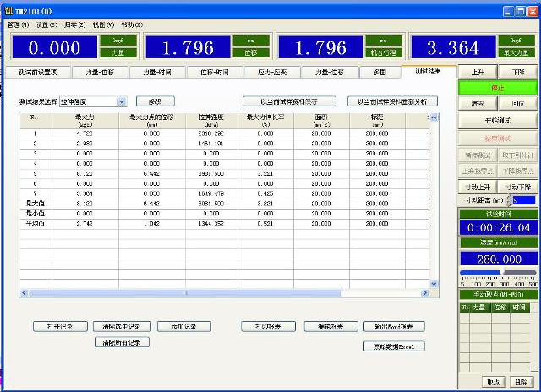Select the 平均值 row label

(36, 223)
